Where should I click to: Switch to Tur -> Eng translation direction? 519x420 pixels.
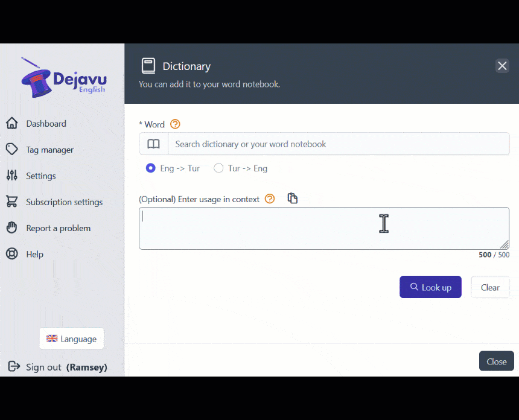(x=218, y=168)
